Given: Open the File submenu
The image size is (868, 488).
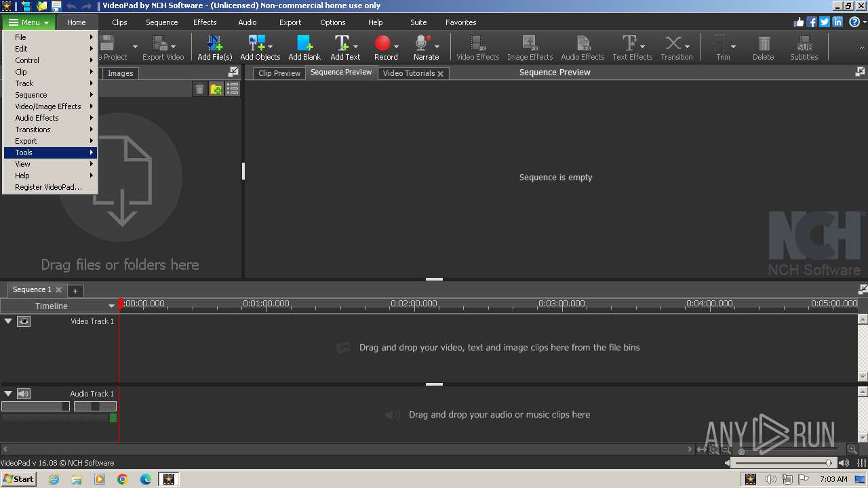Looking at the screenshot, I should pos(51,37).
